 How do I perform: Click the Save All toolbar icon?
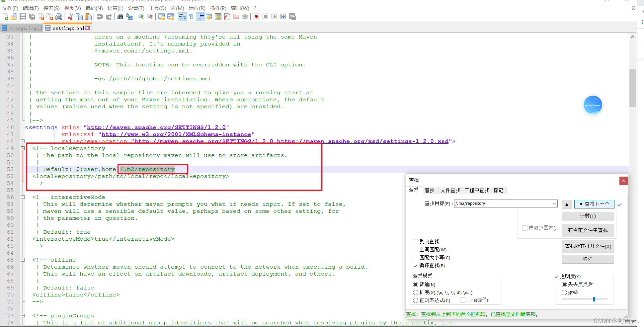32,17
